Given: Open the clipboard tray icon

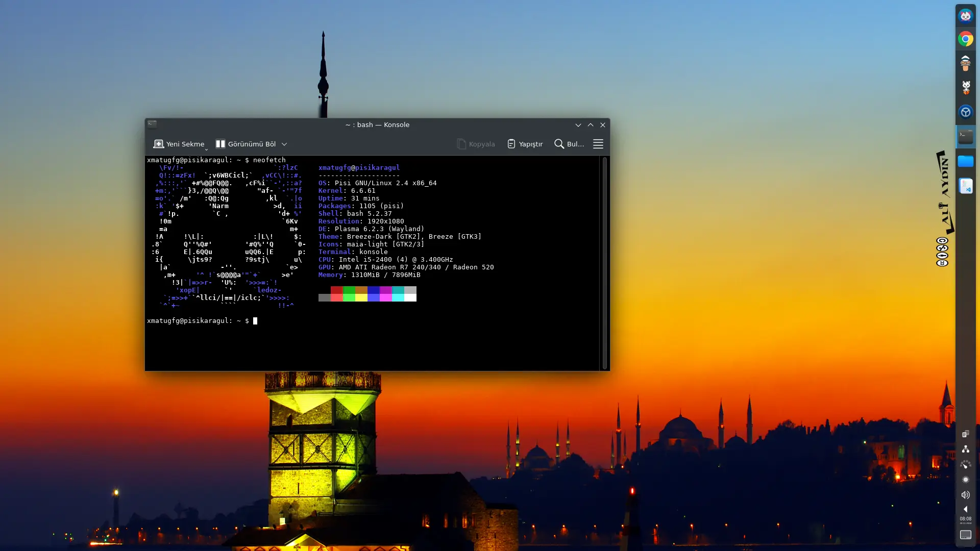Looking at the screenshot, I should (x=965, y=434).
